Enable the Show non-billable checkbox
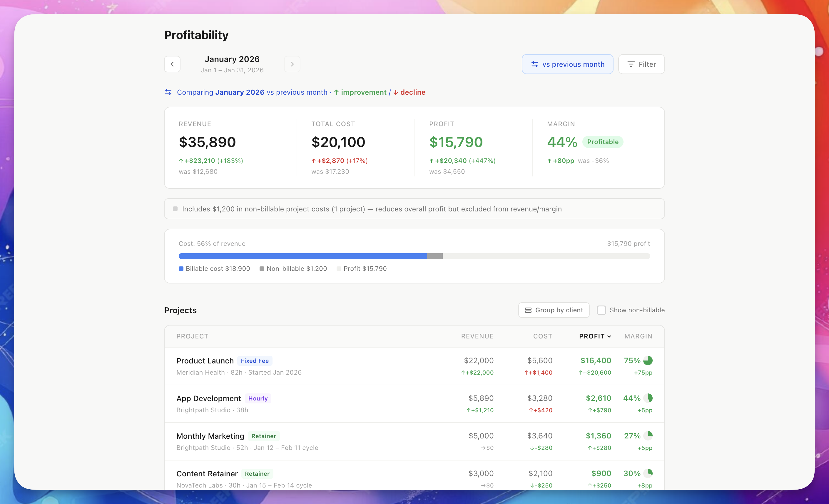Image resolution: width=829 pixels, height=504 pixels. 601,310
